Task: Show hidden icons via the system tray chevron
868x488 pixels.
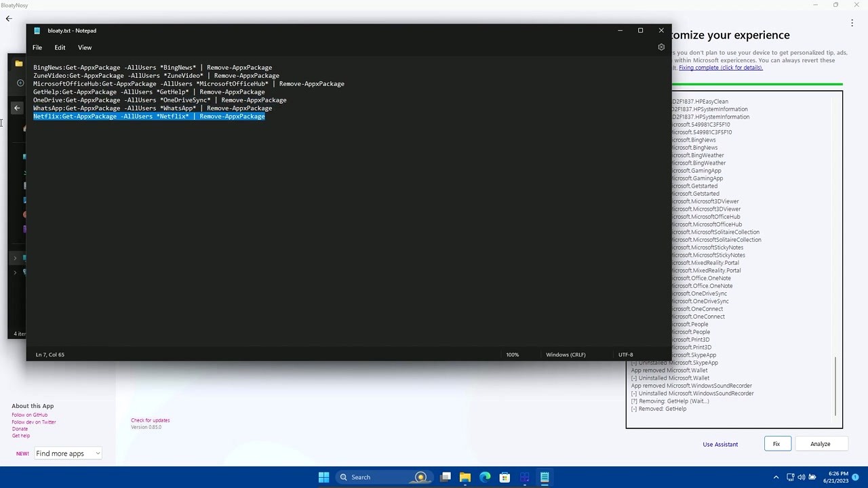Action: pyautogui.click(x=776, y=476)
